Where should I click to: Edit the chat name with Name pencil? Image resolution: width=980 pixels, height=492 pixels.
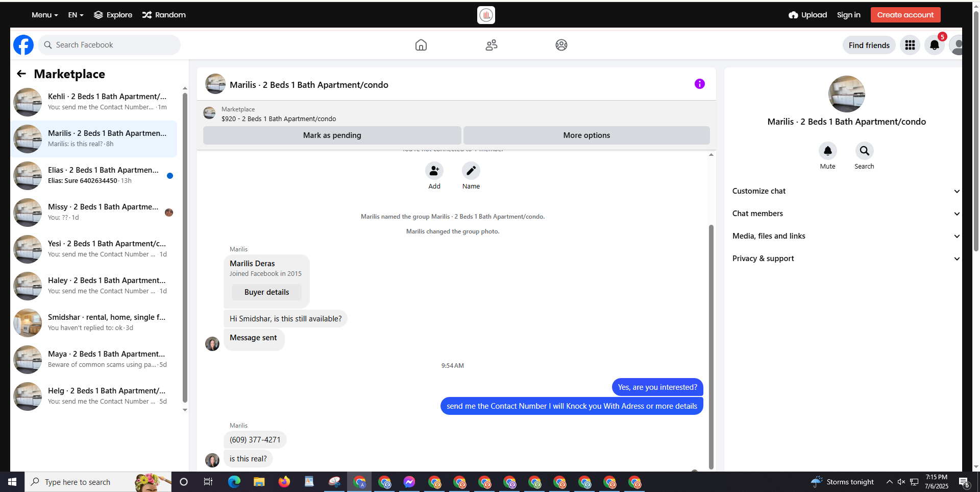(x=471, y=171)
